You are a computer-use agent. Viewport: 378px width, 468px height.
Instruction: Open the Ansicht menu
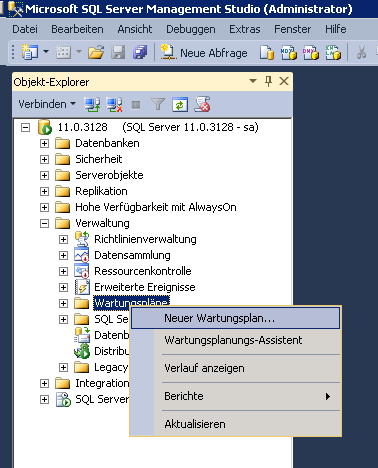[x=135, y=29]
